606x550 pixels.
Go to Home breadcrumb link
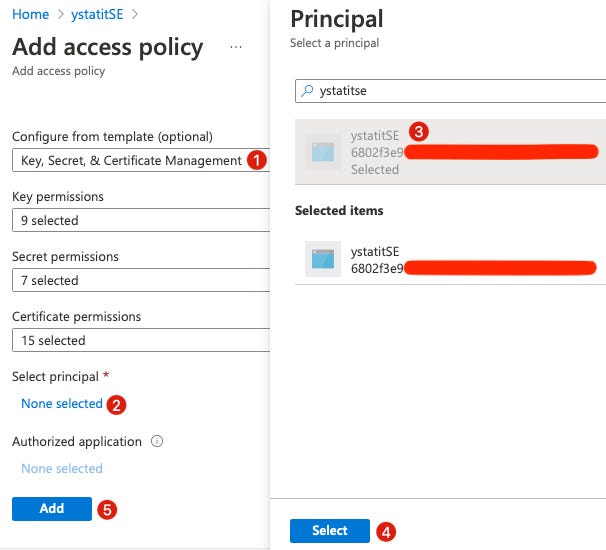tap(31, 14)
